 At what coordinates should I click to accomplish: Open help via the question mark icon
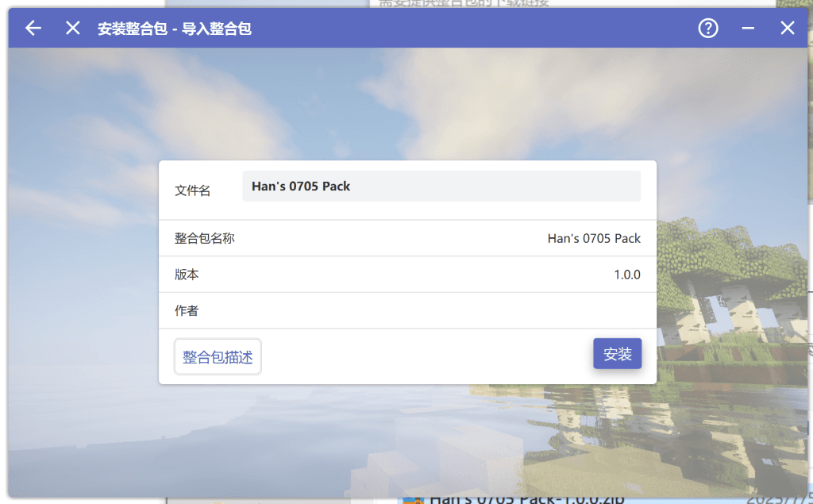[707, 28]
